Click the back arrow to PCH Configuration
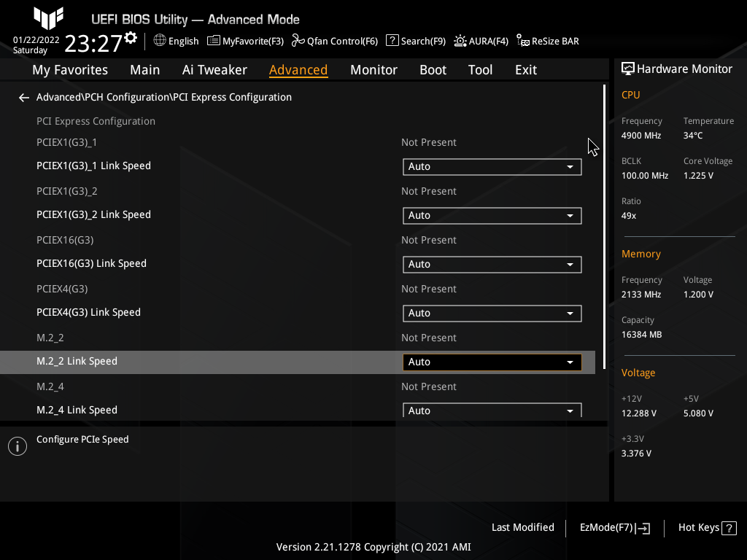The height and width of the screenshot is (560, 747). pos(24,97)
